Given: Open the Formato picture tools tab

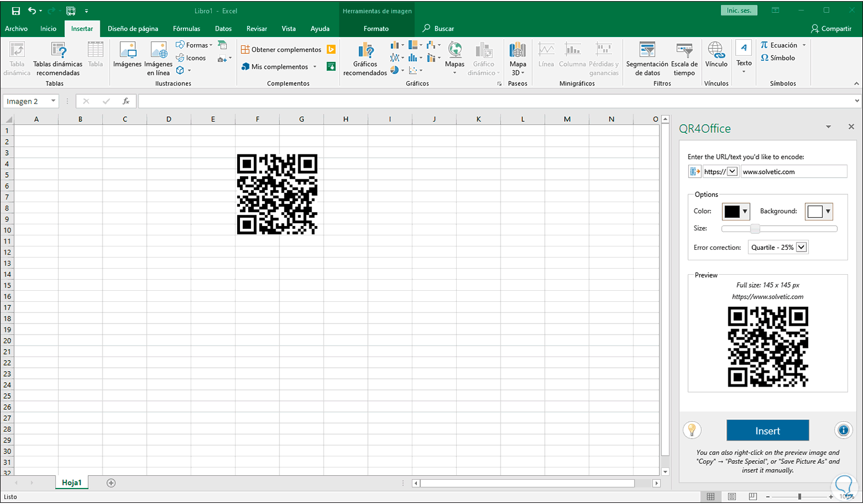Looking at the screenshot, I should [376, 28].
